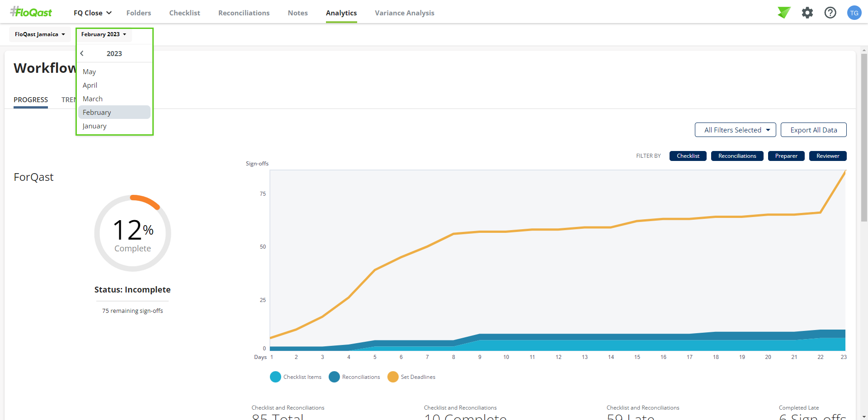868x420 pixels.
Task: Click the 2023 year label in picker
Action: click(x=114, y=53)
